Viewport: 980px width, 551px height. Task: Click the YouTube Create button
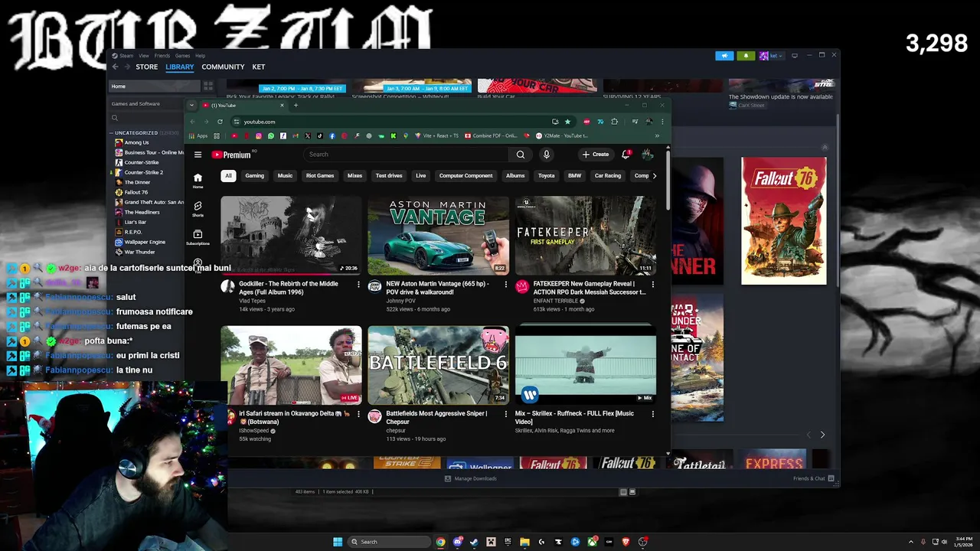(x=596, y=155)
